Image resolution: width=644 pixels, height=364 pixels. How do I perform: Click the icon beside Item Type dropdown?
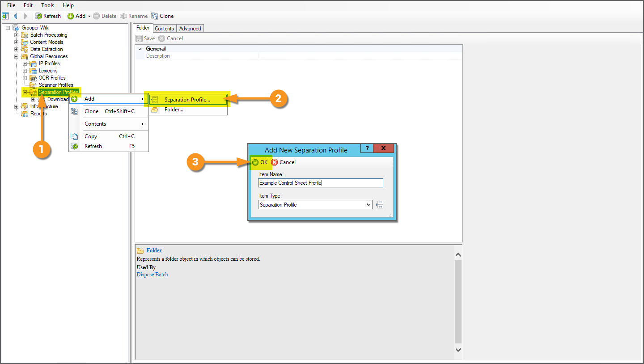pyautogui.click(x=380, y=205)
